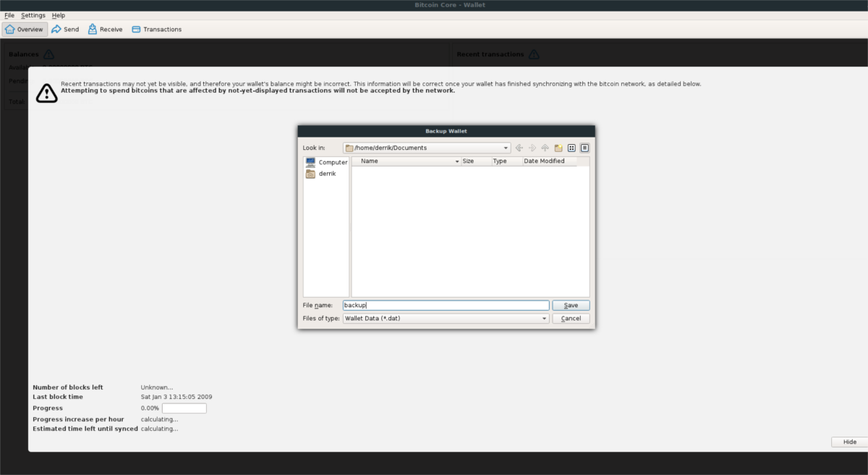The width and height of the screenshot is (868, 475).
Task: Open the Settings menu
Action: pos(33,15)
